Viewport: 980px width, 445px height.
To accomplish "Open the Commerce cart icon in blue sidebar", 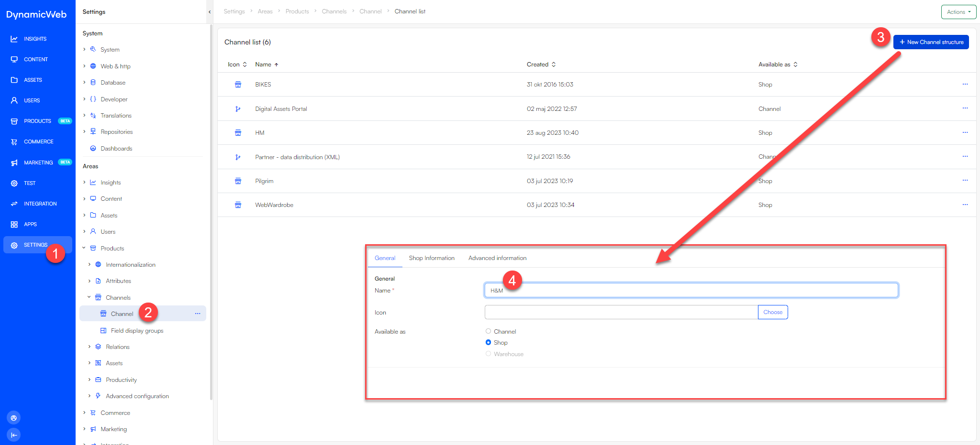I will tap(14, 141).
